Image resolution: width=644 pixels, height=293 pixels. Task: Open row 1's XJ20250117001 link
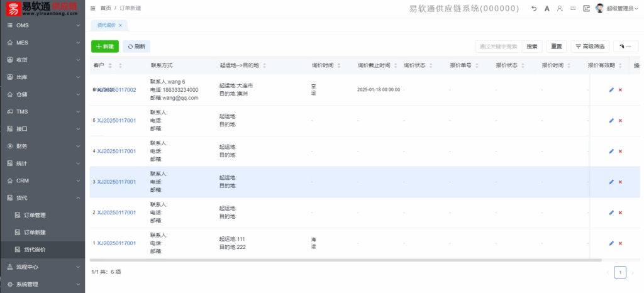point(116,243)
